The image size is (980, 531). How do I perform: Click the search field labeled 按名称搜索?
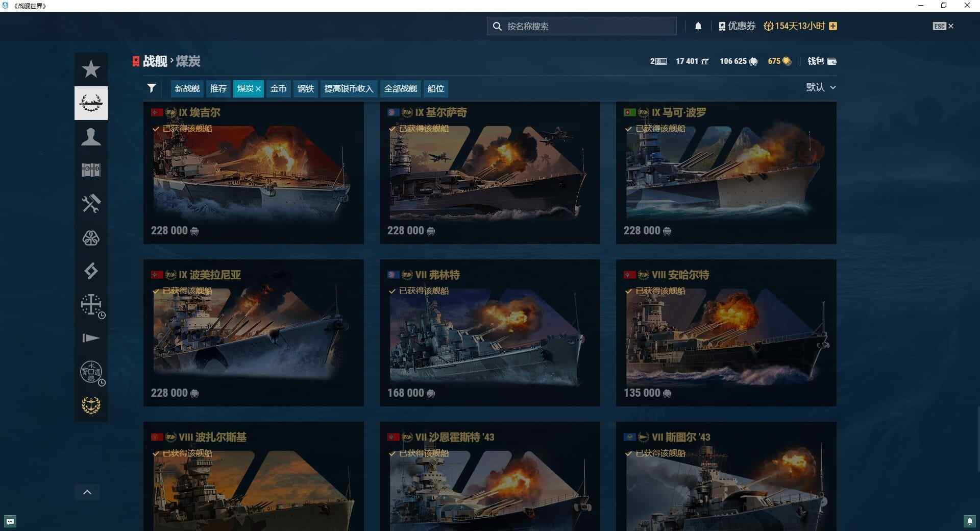pyautogui.click(x=581, y=26)
